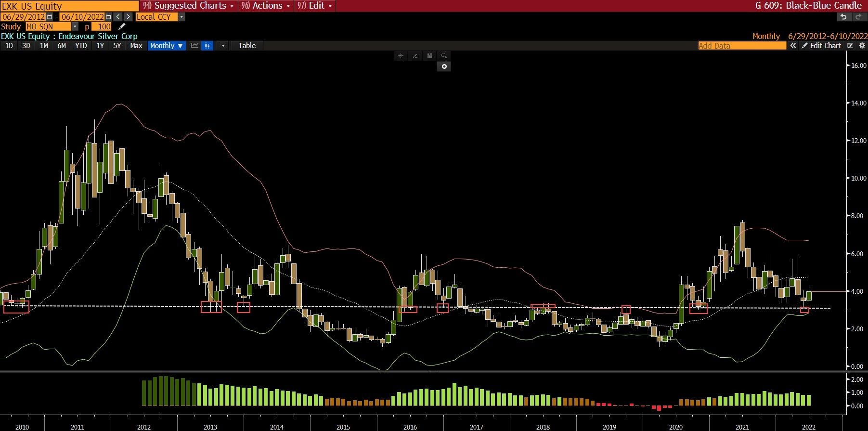Viewport: 868px width, 431px height.
Task: Open annotations edit icon beside Edit Chart
Action: 850,46
